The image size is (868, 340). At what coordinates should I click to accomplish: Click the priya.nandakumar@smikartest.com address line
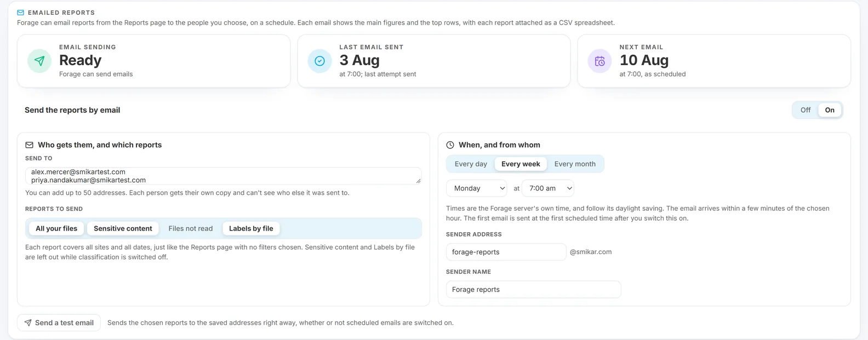click(88, 180)
